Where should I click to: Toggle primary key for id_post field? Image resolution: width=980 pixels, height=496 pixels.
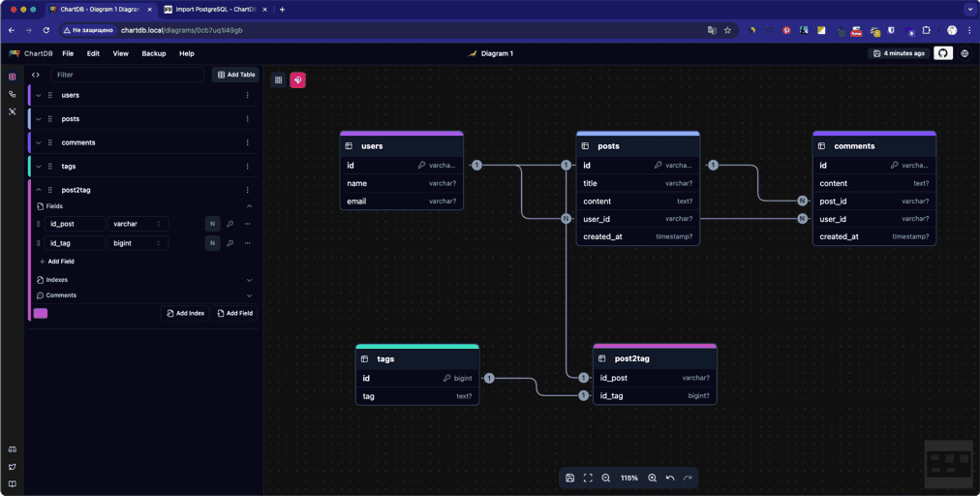[x=230, y=224]
